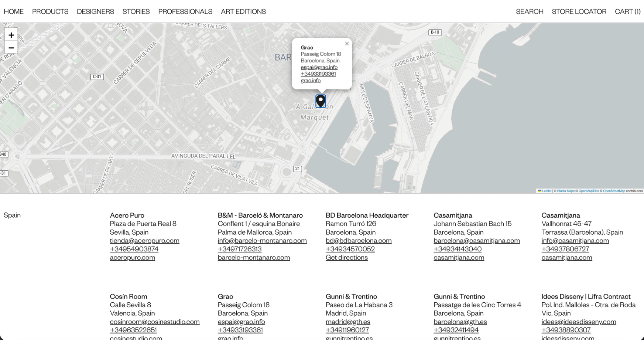Call BD Barcelona at +34934570052
The height and width of the screenshot is (340, 644).
click(x=350, y=249)
